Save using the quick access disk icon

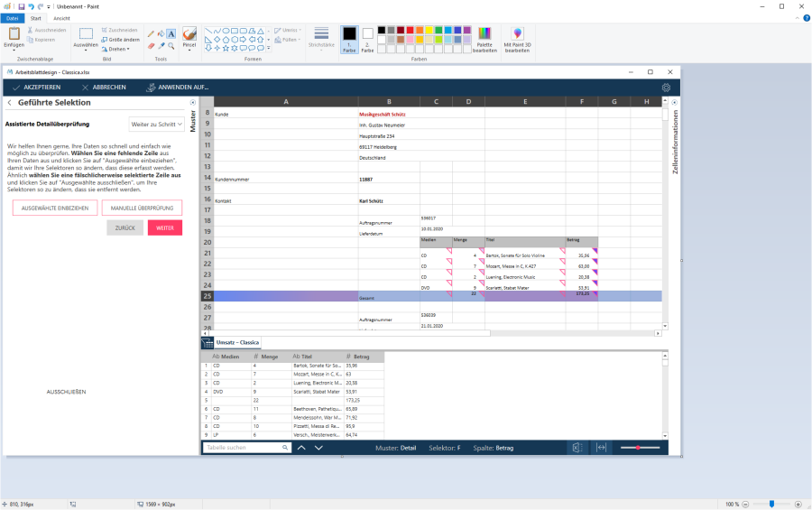click(22, 5)
